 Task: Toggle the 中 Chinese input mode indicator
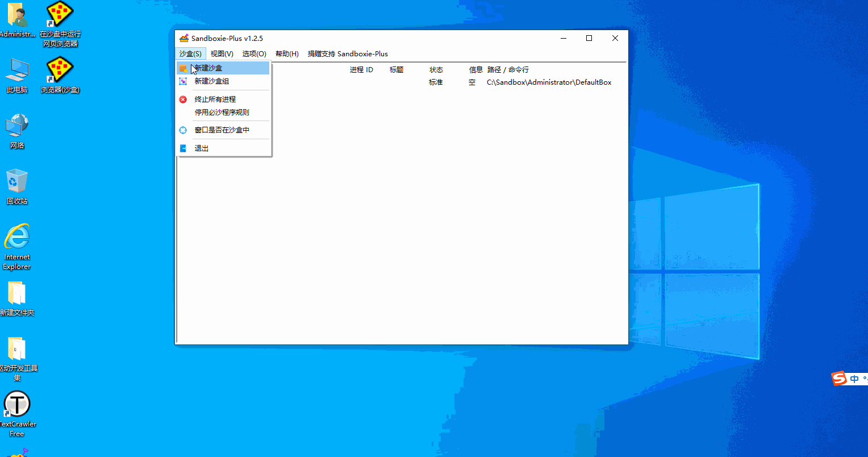click(854, 379)
